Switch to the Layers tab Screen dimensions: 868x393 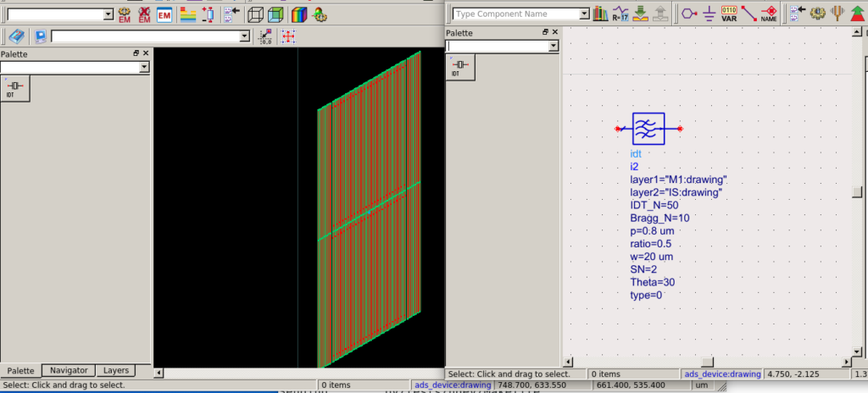coord(115,371)
